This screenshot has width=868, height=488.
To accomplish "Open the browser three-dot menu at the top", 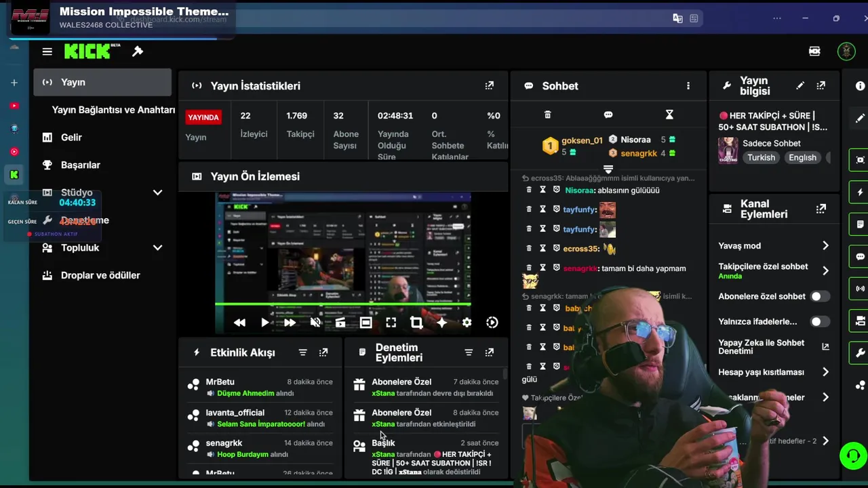I will [777, 18].
